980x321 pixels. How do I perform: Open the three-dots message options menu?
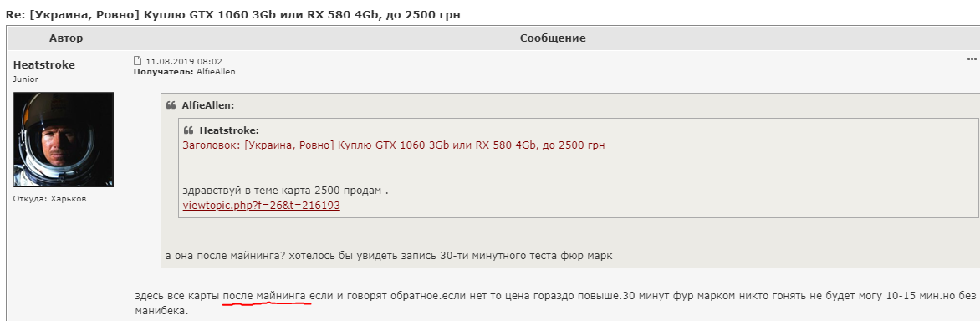click(972, 59)
